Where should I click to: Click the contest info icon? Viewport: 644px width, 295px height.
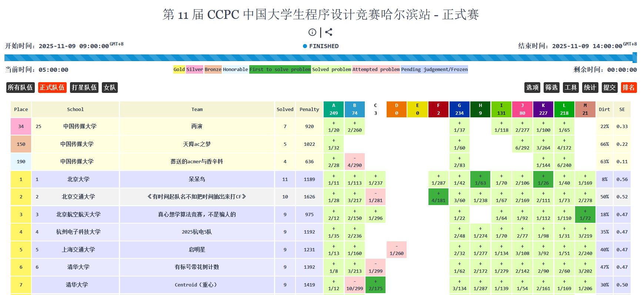point(312,32)
